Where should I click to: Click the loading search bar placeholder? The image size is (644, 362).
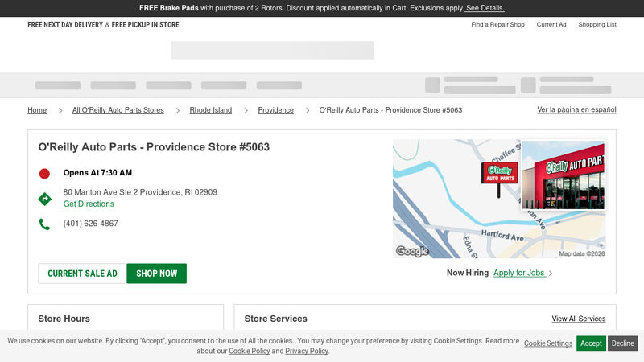(273, 50)
